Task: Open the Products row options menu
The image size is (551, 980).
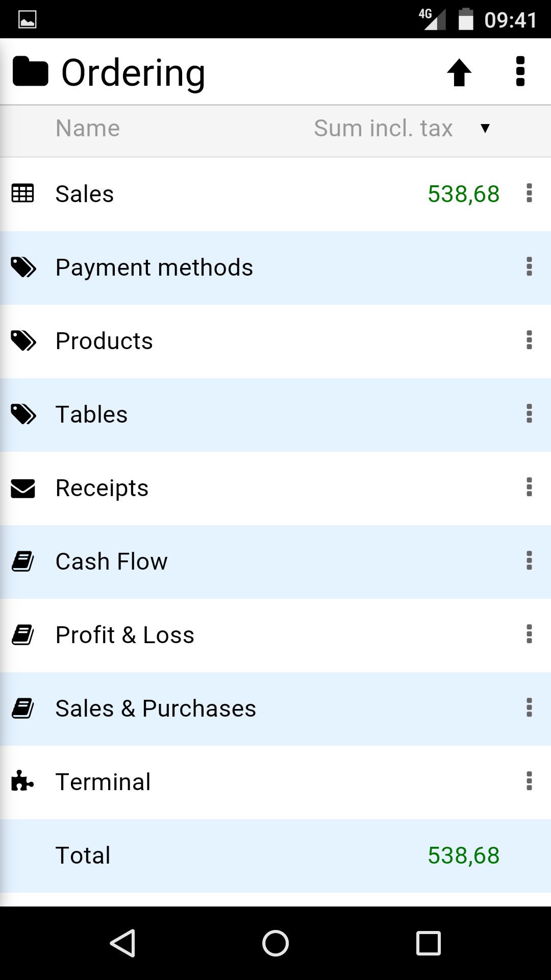Action: [529, 340]
